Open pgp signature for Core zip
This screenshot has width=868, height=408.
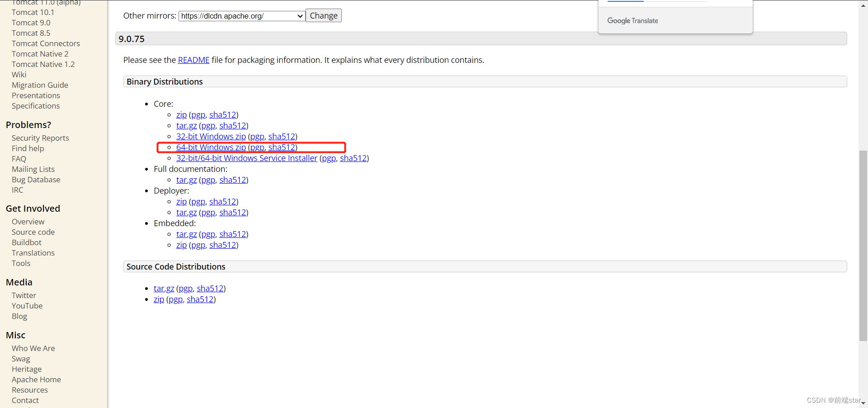(x=198, y=115)
